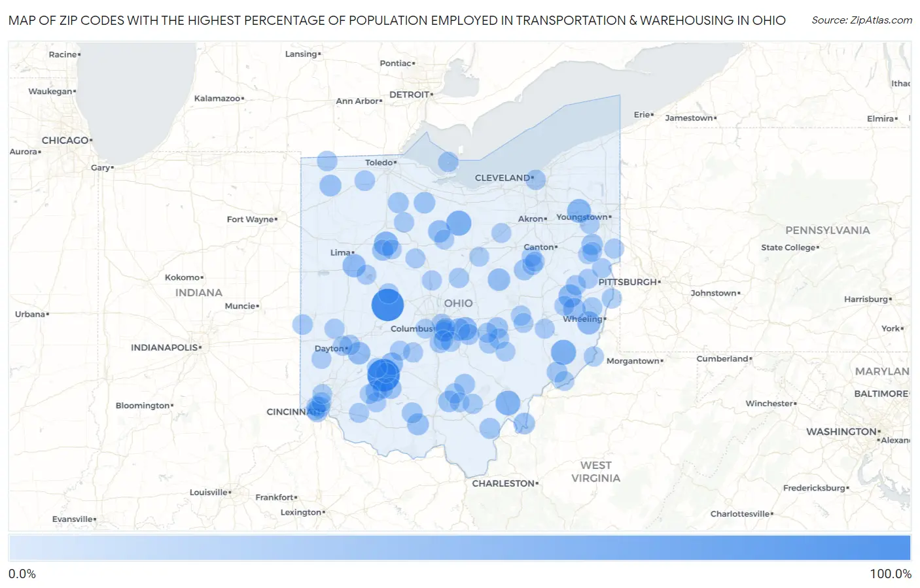Click the INDIANA state label
Screen dimensions: 920x588
click(199, 293)
